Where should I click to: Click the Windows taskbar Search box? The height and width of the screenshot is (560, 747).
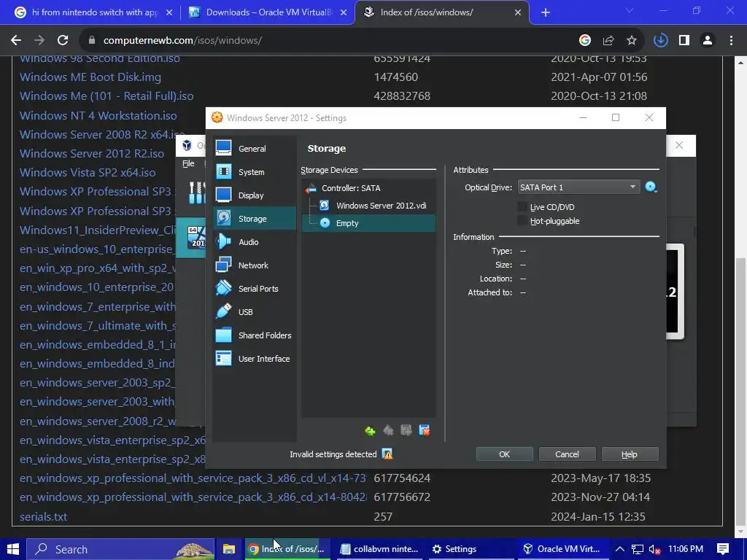(x=120, y=549)
